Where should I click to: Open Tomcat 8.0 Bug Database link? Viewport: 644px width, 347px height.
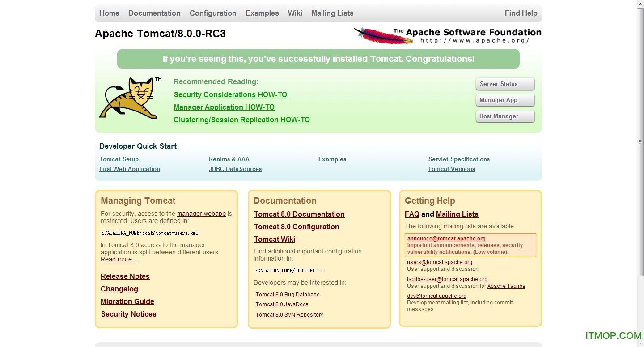click(288, 295)
